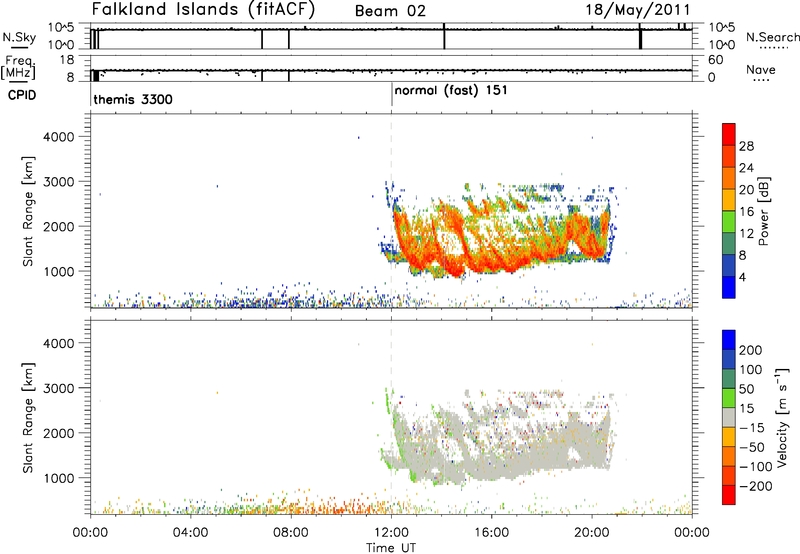This screenshot has height=554, width=800.
Task: Pick the green 15–50 velocity colorbar segment
Action: pos(729,398)
